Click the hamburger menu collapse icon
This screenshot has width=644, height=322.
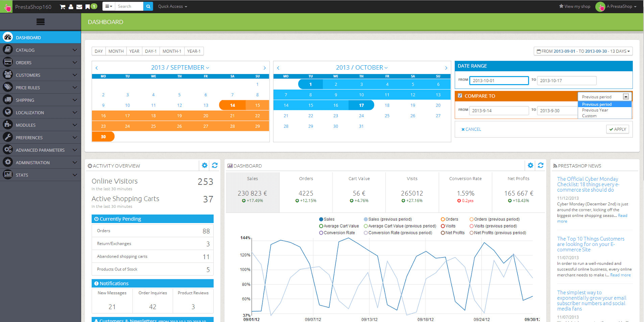pos(40,22)
